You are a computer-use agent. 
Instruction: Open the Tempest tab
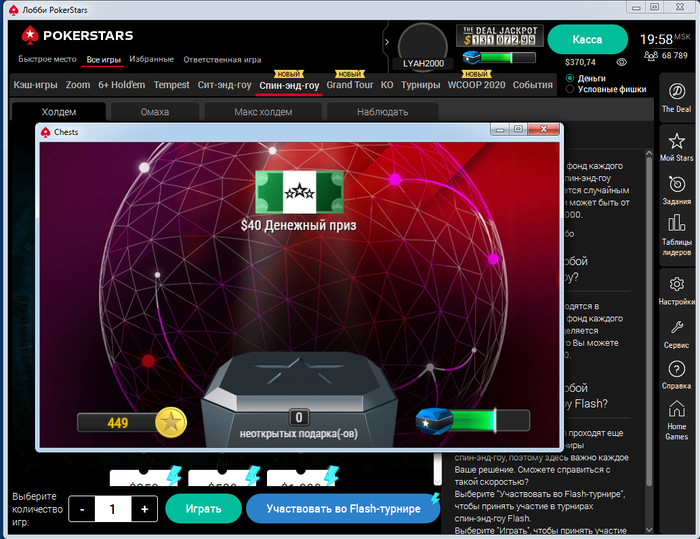[x=171, y=85]
